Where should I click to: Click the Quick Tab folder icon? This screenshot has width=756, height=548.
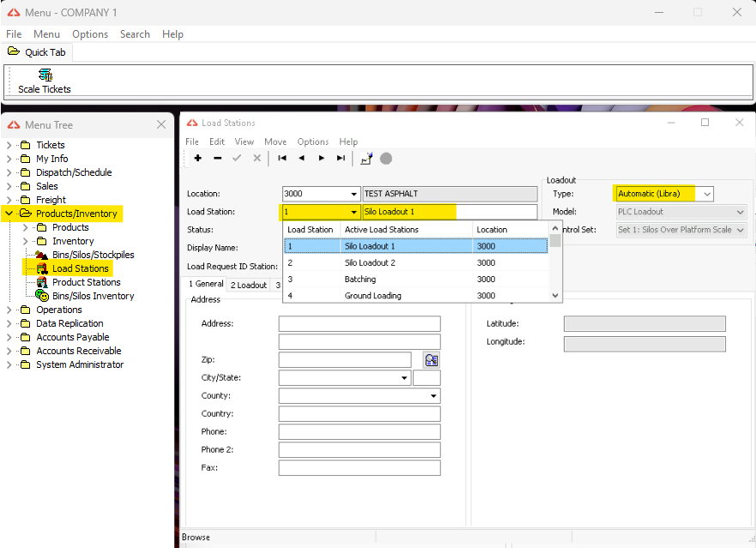(14, 51)
